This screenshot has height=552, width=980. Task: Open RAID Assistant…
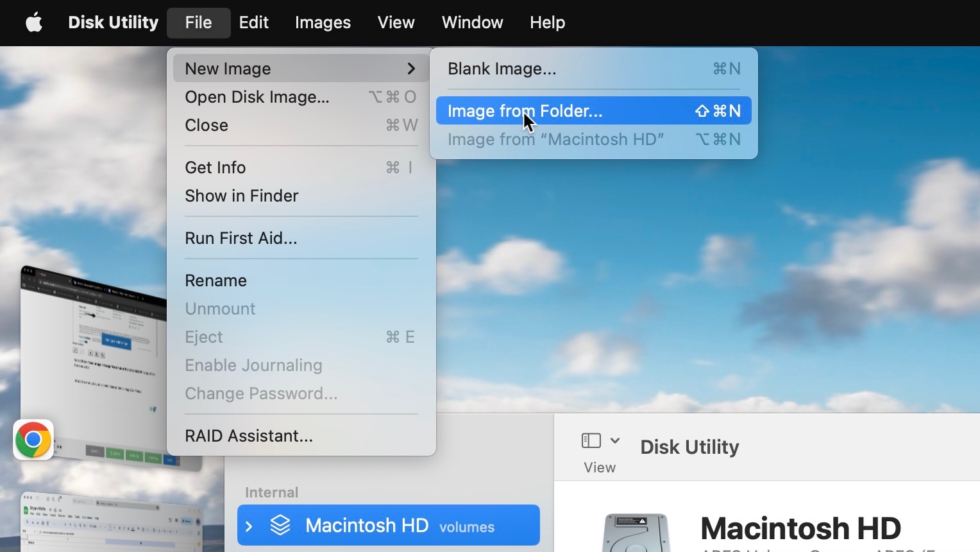point(301,436)
